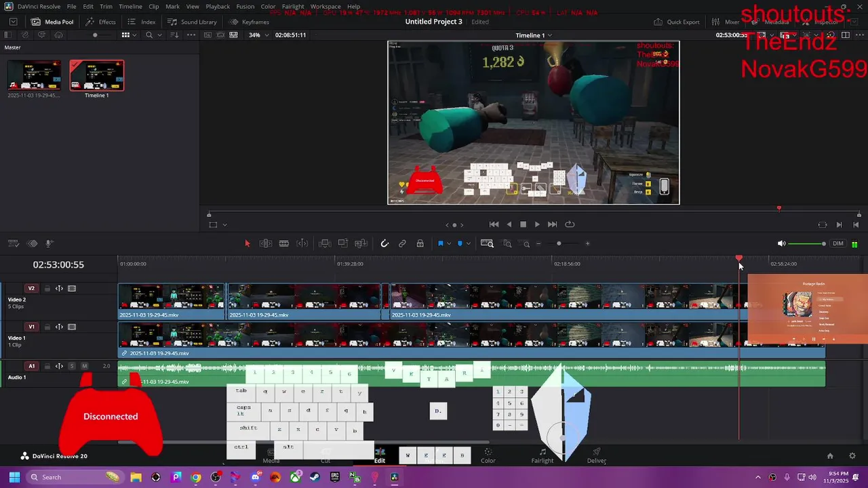868x488 pixels.
Task: Click the timeline zoom in plus
Action: click(587, 243)
